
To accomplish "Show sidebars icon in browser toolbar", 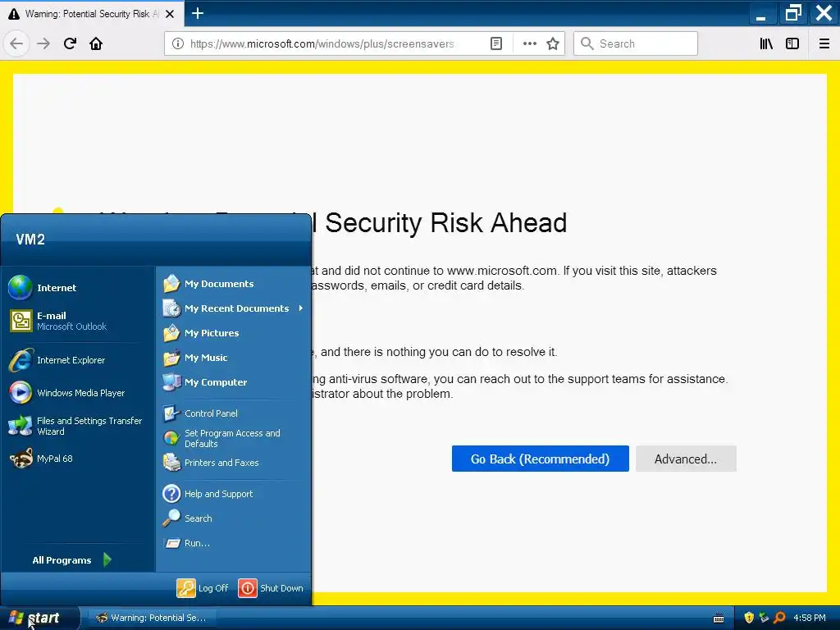I will 792,43.
